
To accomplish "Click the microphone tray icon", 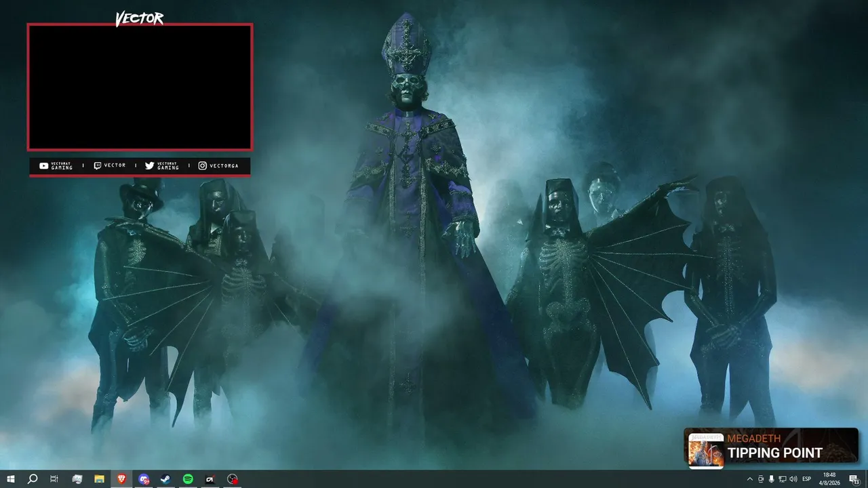I will [772, 479].
